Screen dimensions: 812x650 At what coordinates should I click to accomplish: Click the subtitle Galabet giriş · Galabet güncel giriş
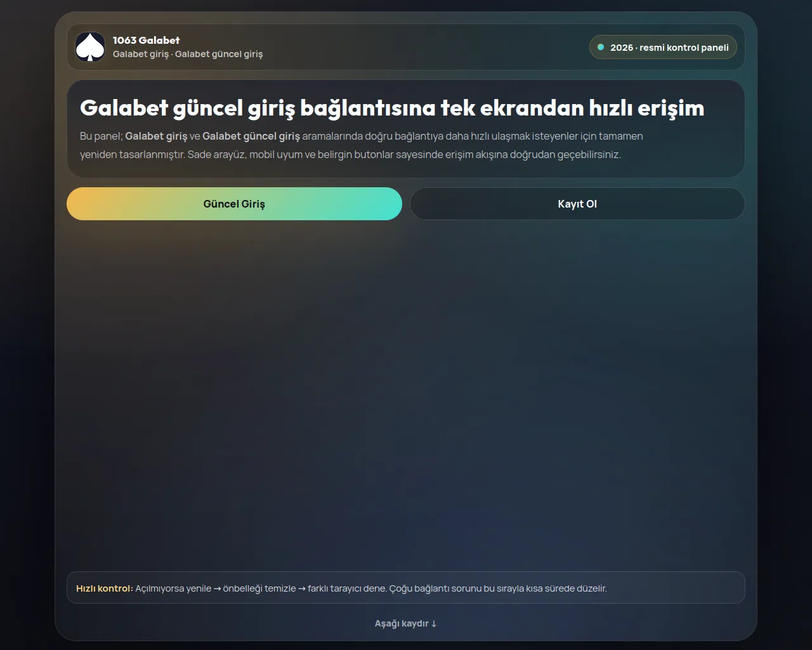click(188, 54)
